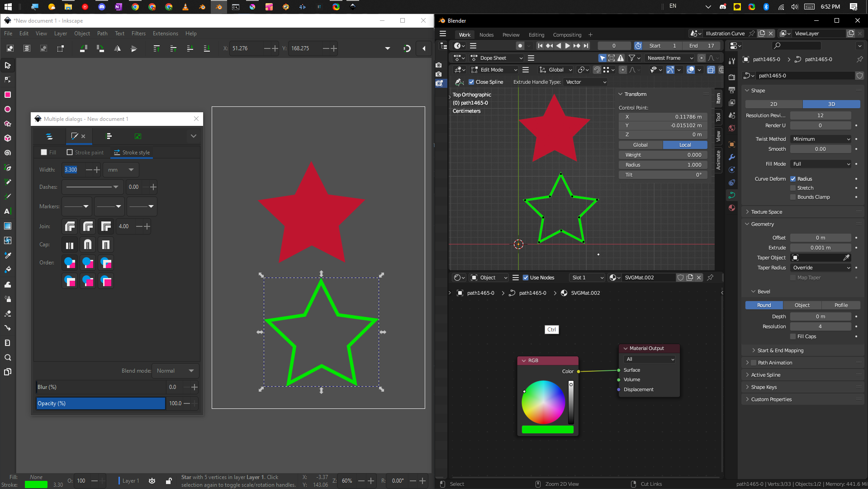Select the Inkscape Zoom tool
This screenshot has height=489, width=868.
tap(8, 358)
